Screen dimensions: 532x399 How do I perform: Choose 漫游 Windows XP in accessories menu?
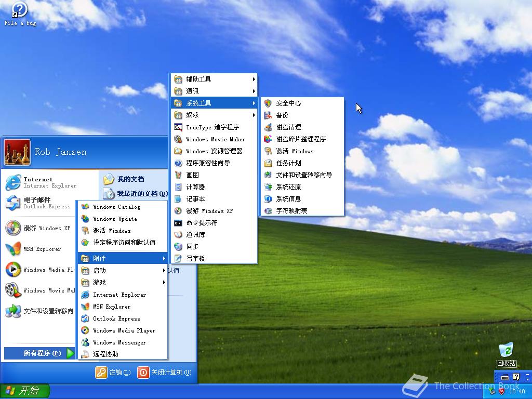tap(214, 211)
